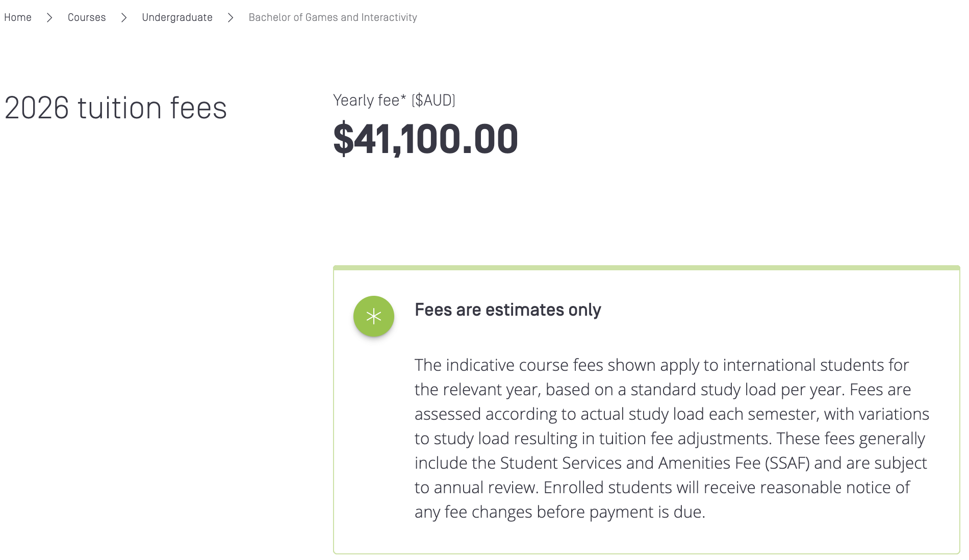
Task: Navigate to Courses via the breadcrumb
Action: tap(87, 17)
